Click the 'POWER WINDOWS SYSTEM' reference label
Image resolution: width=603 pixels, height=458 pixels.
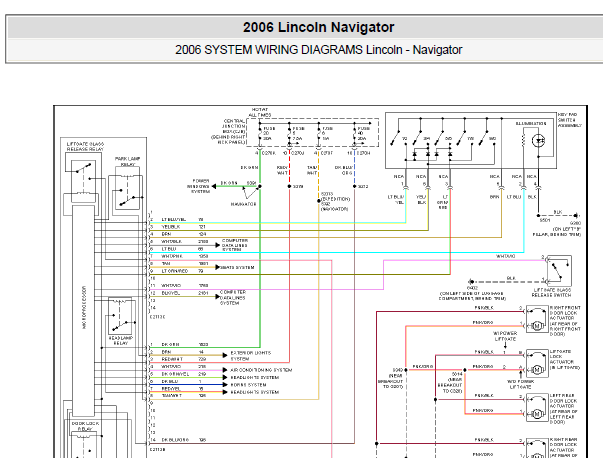[198, 186]
